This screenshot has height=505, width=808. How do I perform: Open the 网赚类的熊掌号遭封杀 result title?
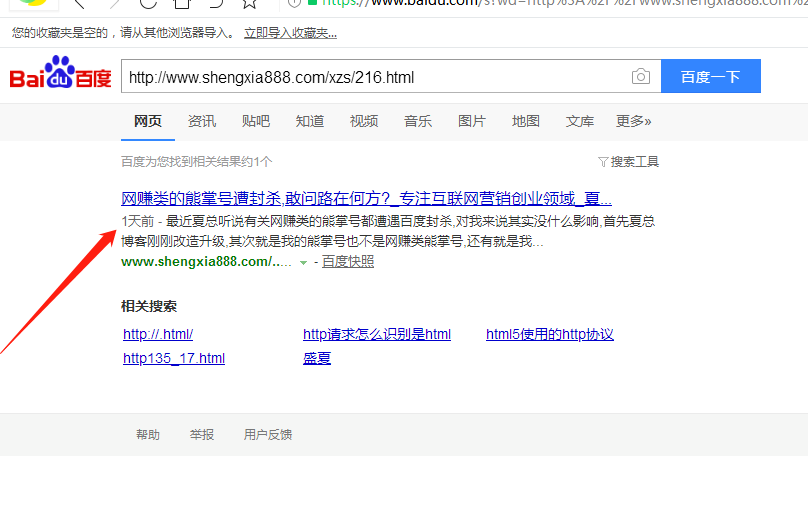click(366, 198)
